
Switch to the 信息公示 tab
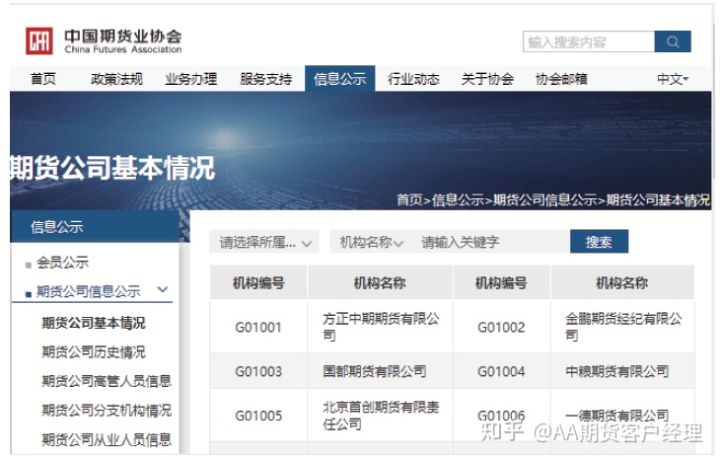click(340, 79)
